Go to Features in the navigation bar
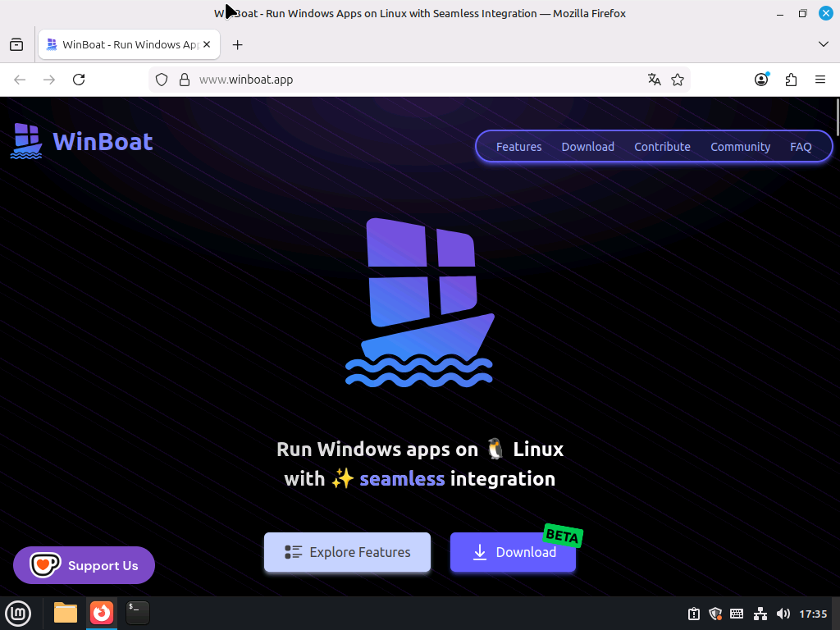Screen dimensions: 840x630 click(x=518, y=147)
